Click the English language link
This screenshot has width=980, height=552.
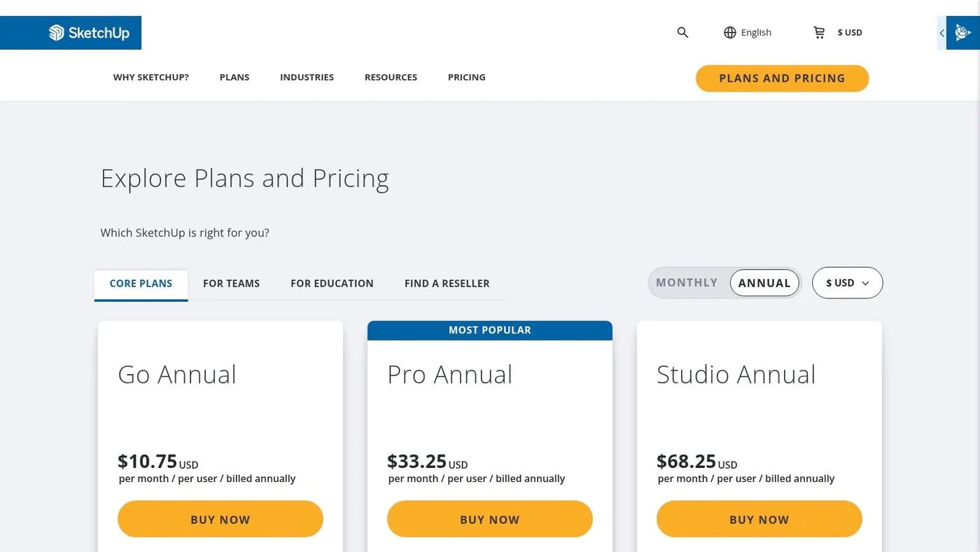coord(756,32)
